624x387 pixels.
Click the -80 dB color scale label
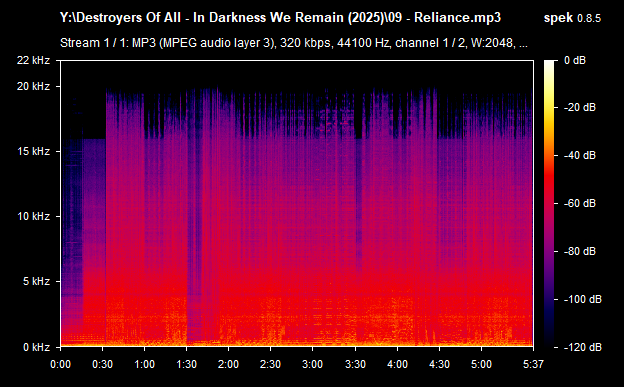point(580,251)
